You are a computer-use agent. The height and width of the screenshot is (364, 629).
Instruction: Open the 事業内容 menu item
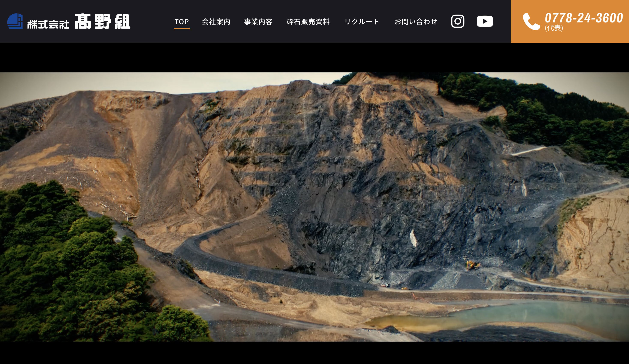click(258, 22)
